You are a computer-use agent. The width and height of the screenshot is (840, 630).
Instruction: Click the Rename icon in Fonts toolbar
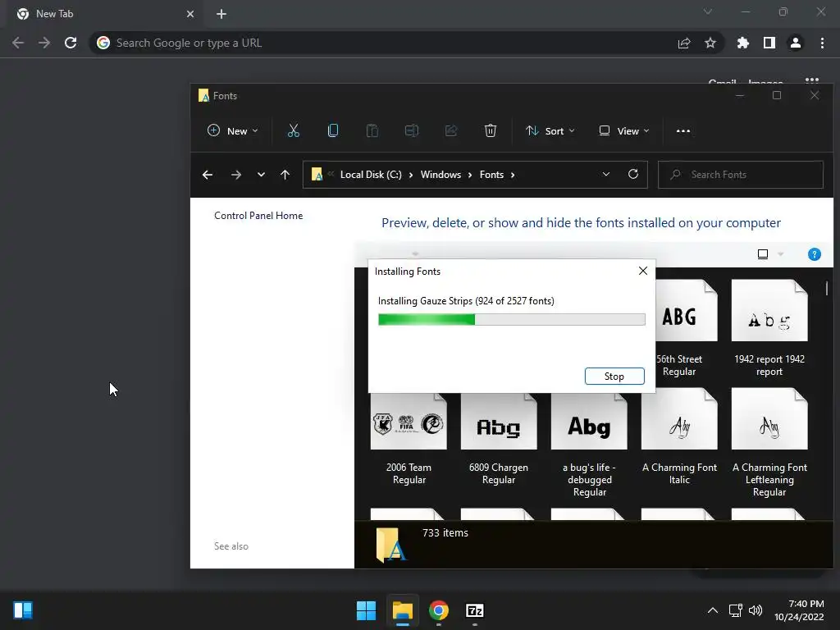pos(412,130)
